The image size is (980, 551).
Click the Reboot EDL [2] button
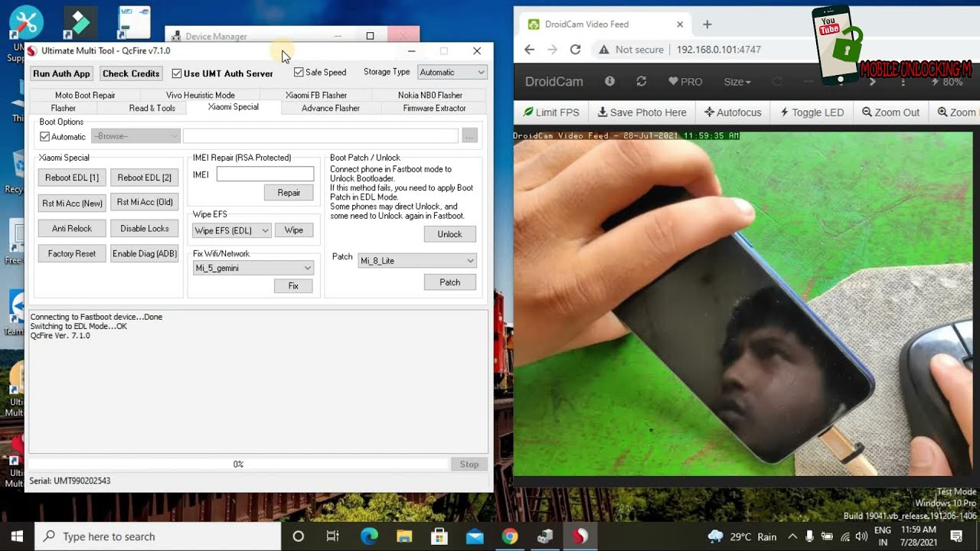(145, 178)
